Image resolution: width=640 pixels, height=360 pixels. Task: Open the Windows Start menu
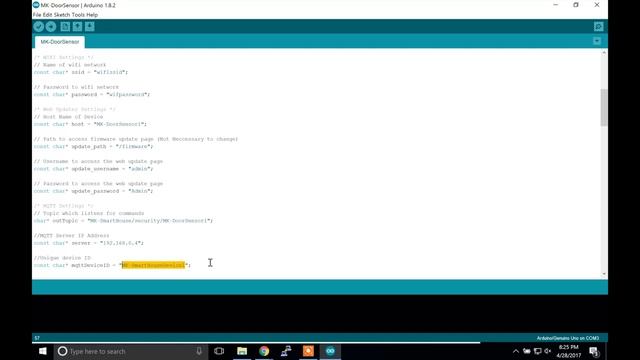pyautogui.click(x=42, y=351)
